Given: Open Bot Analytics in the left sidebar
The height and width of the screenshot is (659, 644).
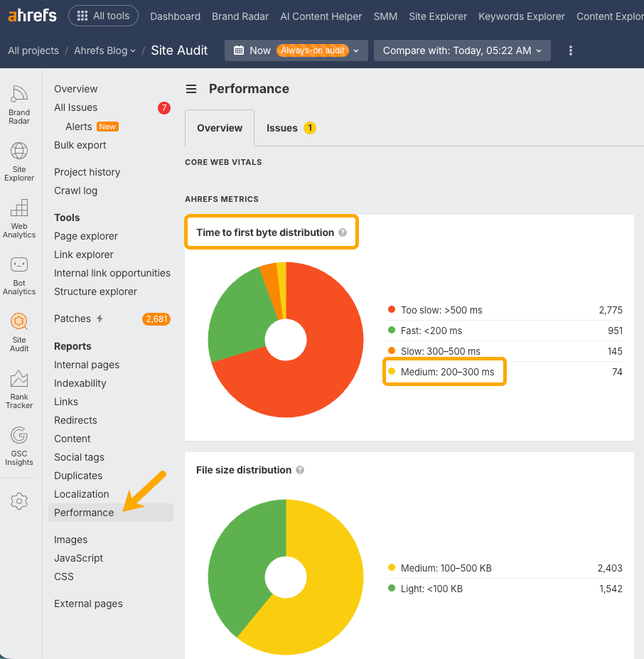Looking at the screenshot, I should click(19, 276).
